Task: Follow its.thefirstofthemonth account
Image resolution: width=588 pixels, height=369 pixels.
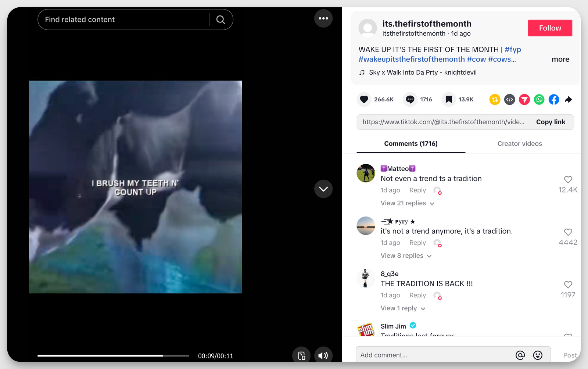Action: coord(550,28)
